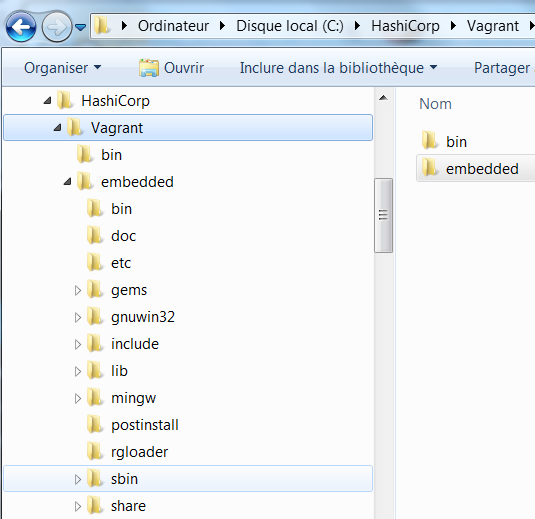Click the Ouvrir toolbar button

click(x=171, y=68)
